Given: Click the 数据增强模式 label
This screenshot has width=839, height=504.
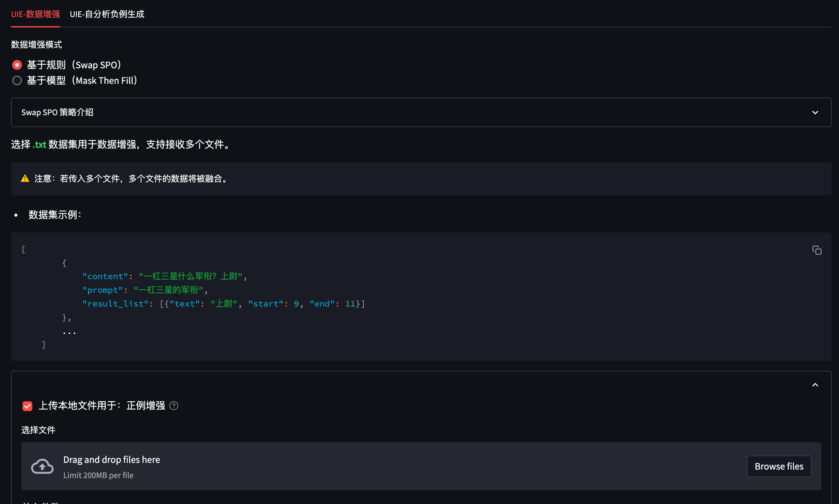Looking at the screenshot, I should [x=36, y=44].
